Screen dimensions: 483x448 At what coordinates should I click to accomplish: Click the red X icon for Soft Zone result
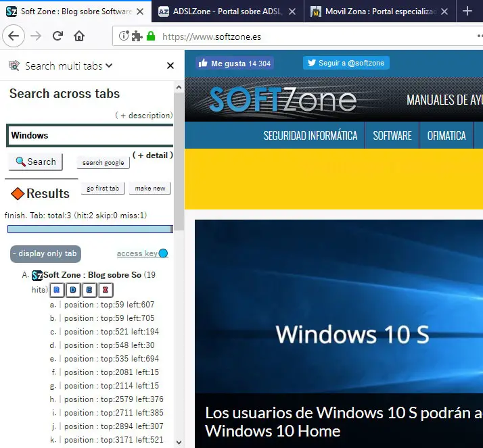[x=106, y=290]
